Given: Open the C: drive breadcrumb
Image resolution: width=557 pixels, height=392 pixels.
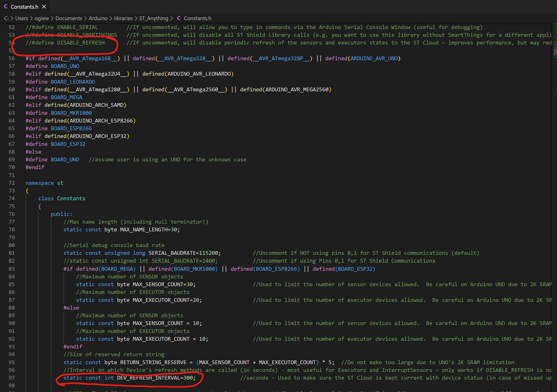Looking at the screenshot, I should [6, 18].
